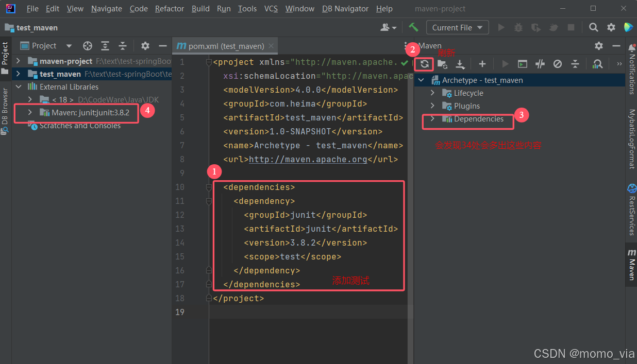The width and height of the screenshot is (637, 364).
Task: Click Run with Coverage icon
Action: [536, 27]
